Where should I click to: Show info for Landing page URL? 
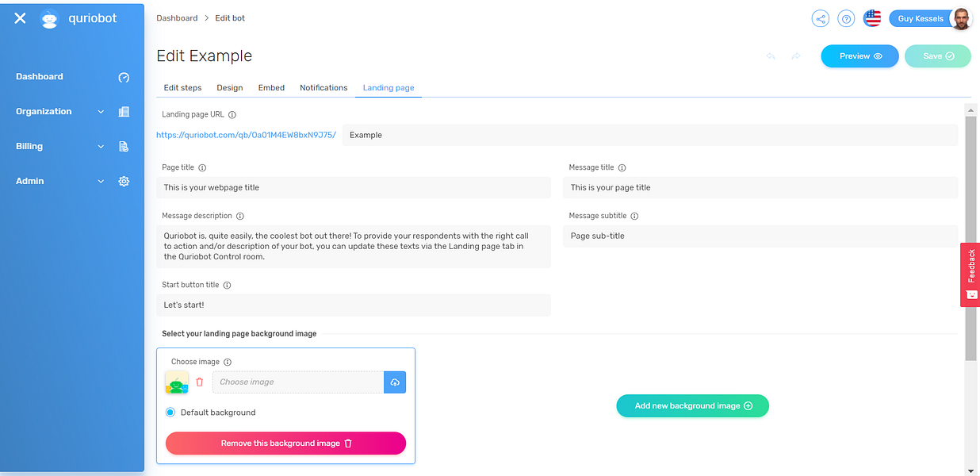tap(232, 115)
